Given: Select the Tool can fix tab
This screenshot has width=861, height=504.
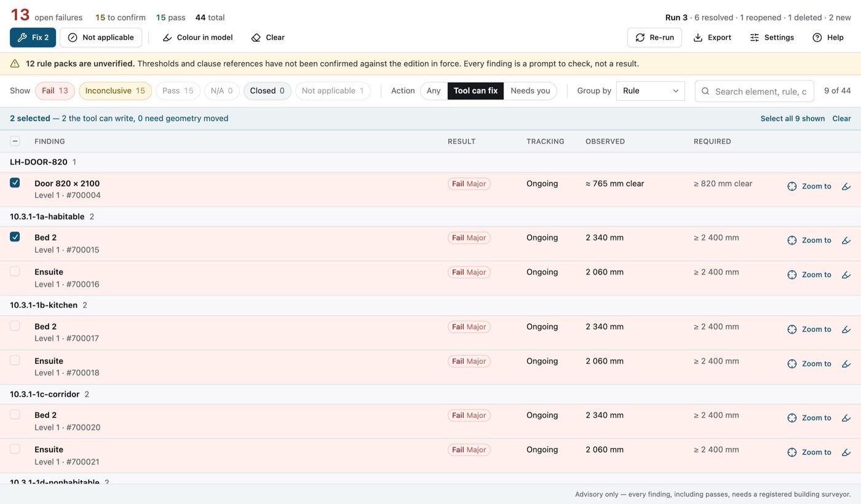Looking at the screenshot, I should click(475, 91).
